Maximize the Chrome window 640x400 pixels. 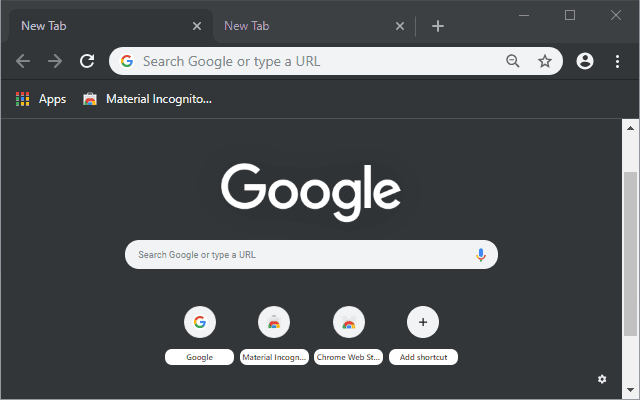[570, 16]
